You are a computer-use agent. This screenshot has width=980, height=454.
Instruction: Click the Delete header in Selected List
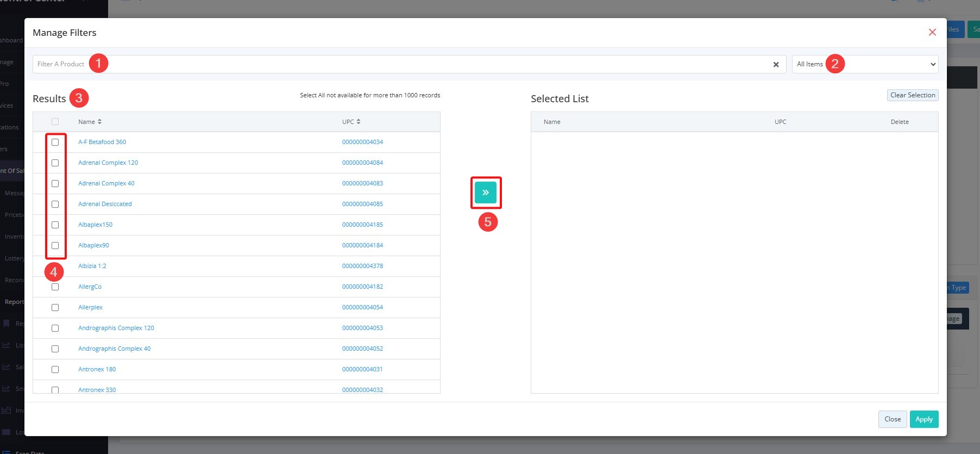pyautogui.click(x=900, y=122)
